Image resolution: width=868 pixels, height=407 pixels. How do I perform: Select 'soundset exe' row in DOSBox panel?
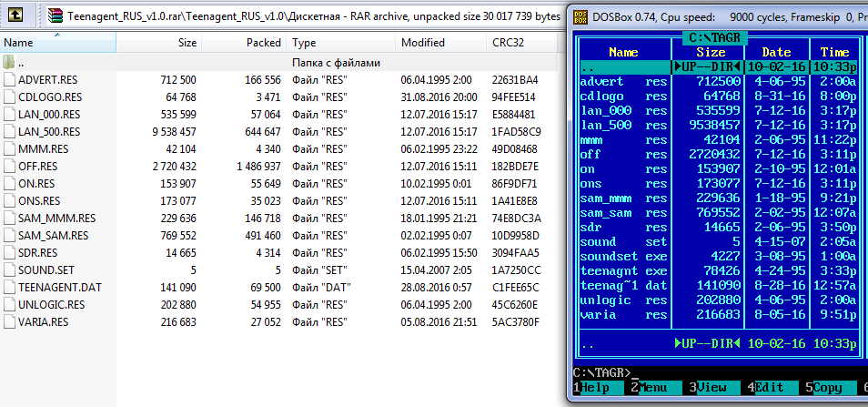pos(719,257)
